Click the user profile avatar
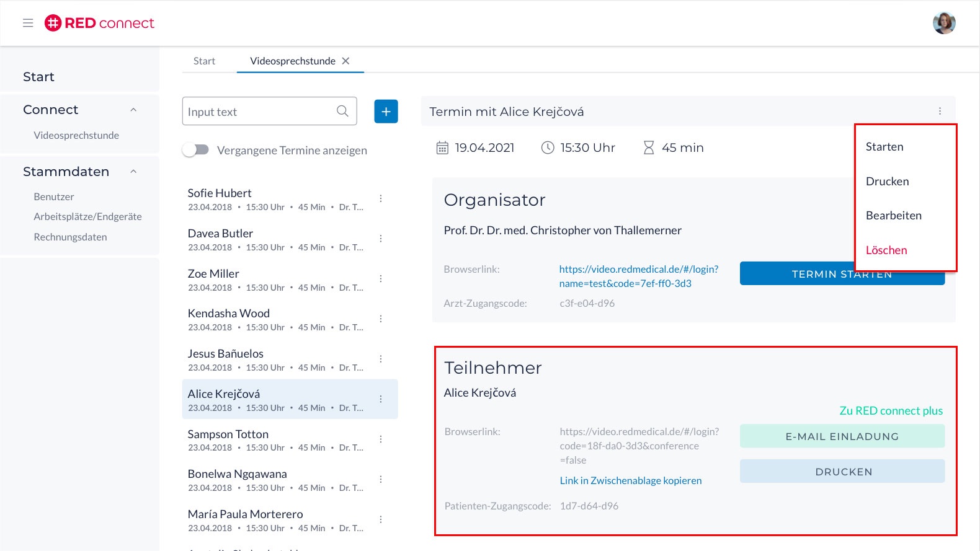Image resolution: width=980 pixels, height=551 pixels. (x=944, y=23)
